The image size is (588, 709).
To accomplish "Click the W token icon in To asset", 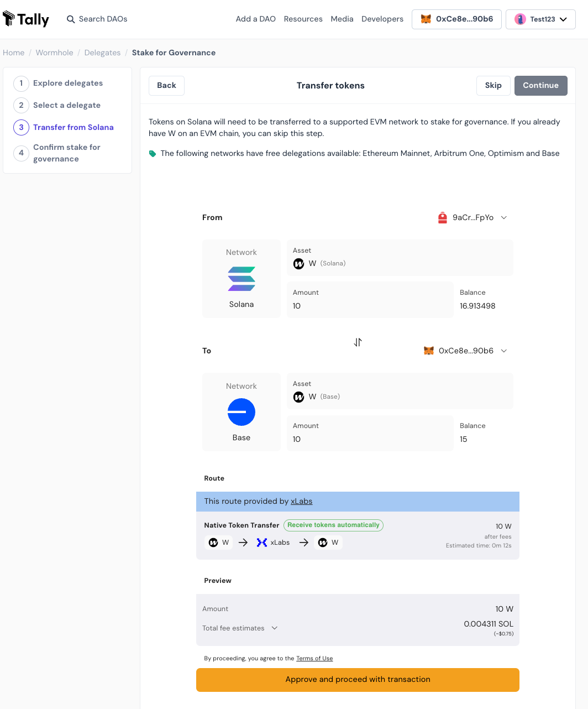I will 299,397.
